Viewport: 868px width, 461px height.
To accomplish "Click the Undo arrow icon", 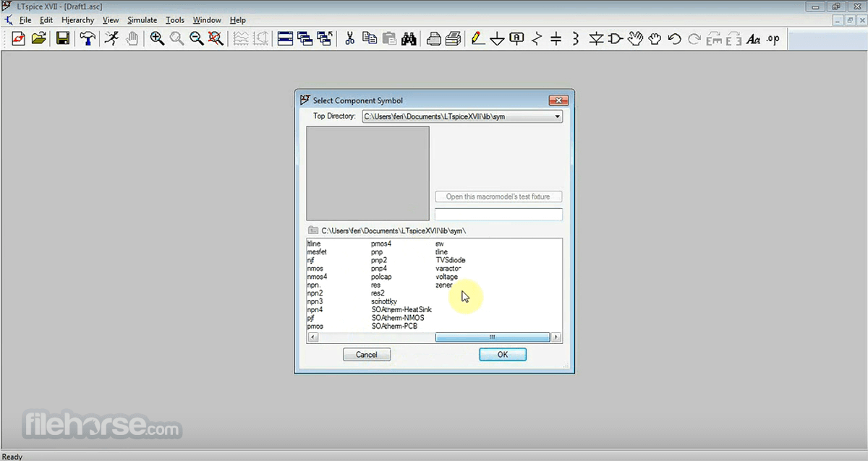I will 674,39.
